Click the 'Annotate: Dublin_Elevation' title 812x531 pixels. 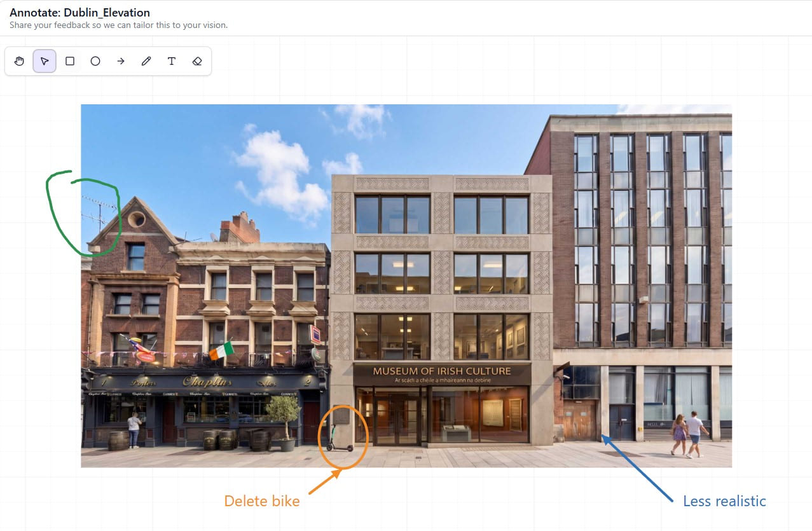point(80,12)
